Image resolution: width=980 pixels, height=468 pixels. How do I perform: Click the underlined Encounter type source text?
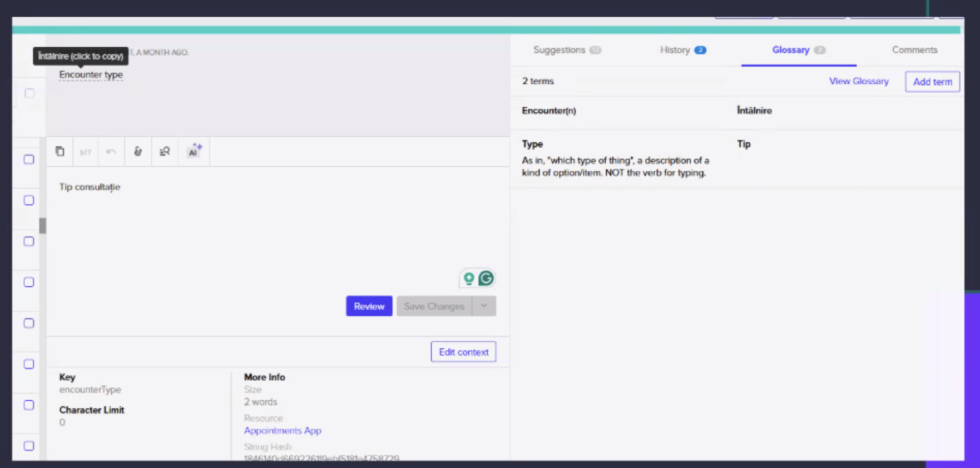(91, 74)
